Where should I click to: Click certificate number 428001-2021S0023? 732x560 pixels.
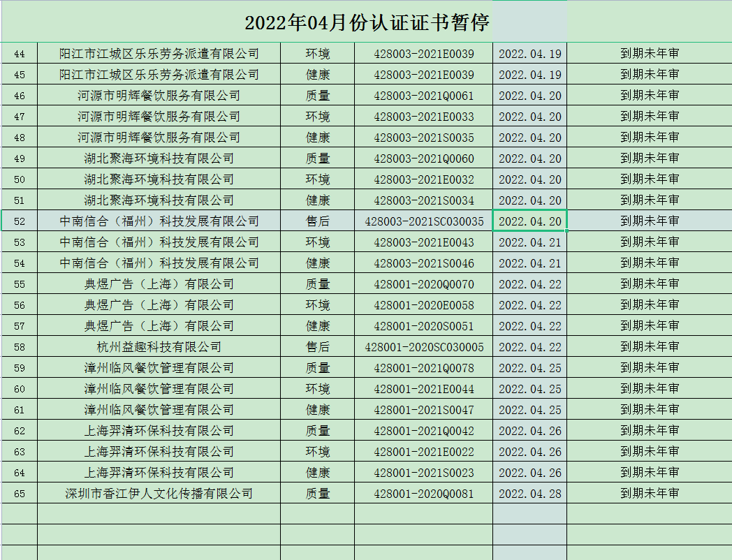423,473
